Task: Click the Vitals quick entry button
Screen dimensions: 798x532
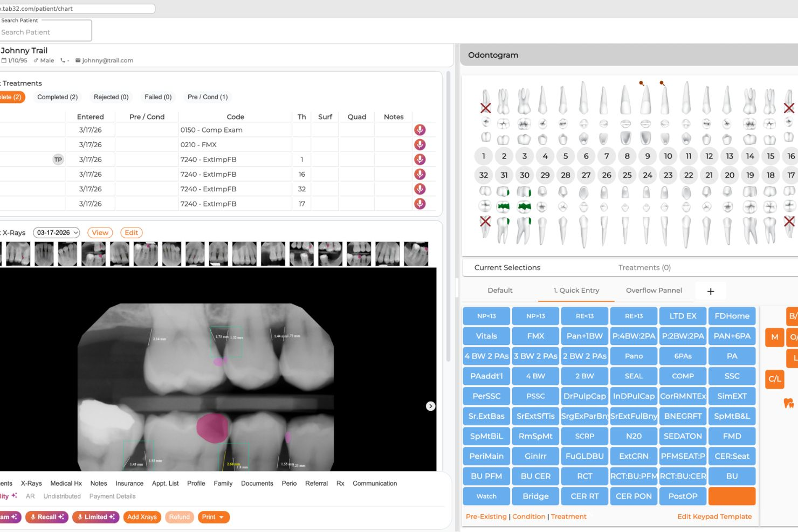Action: pos(486,336)
